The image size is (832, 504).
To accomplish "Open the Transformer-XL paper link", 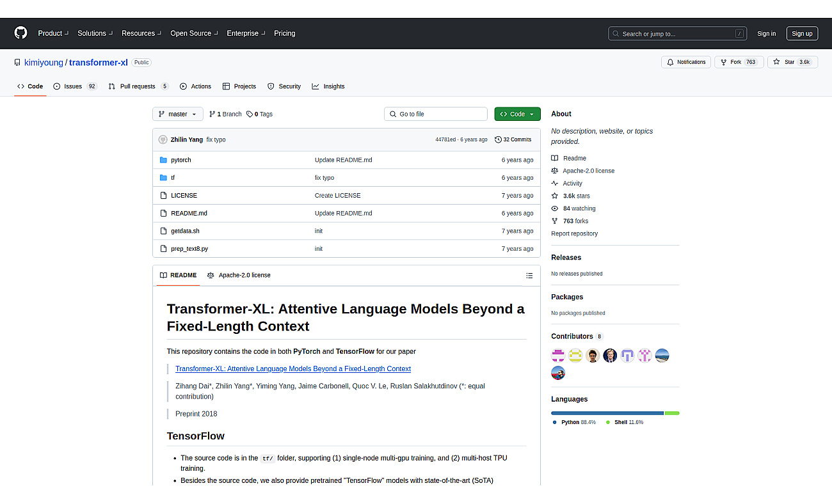I will [293, 368].
